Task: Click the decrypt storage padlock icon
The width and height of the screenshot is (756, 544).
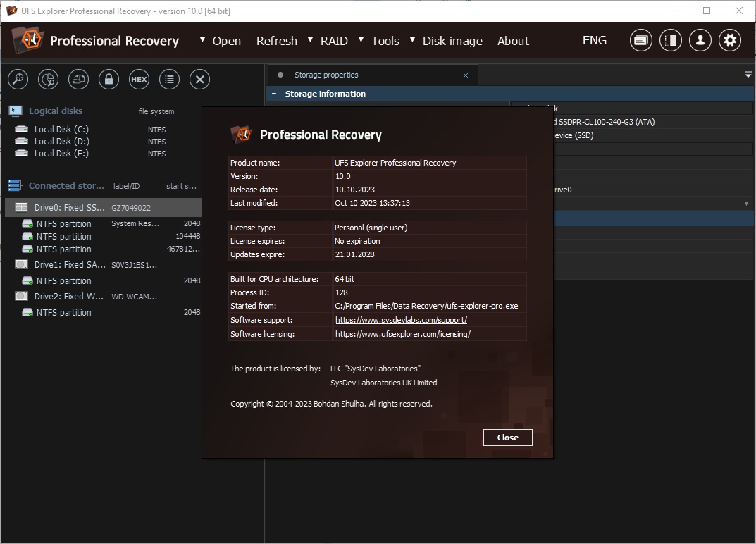Action: [109, 79]
